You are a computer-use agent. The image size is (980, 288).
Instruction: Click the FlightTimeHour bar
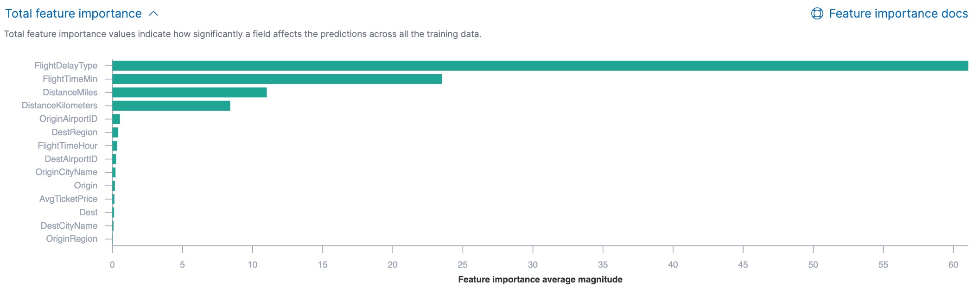click(115, 145)
